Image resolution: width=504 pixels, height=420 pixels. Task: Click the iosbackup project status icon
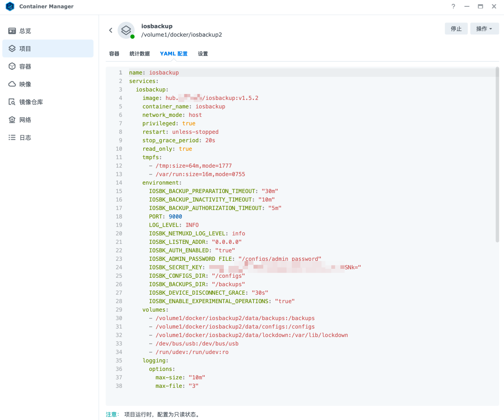click(126, 30)
